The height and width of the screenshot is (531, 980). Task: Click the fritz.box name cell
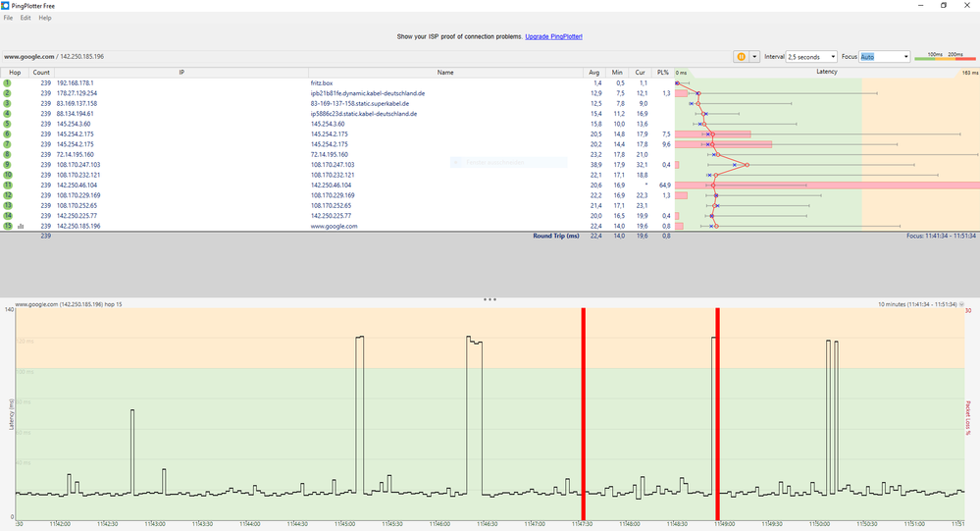point(322,83)
